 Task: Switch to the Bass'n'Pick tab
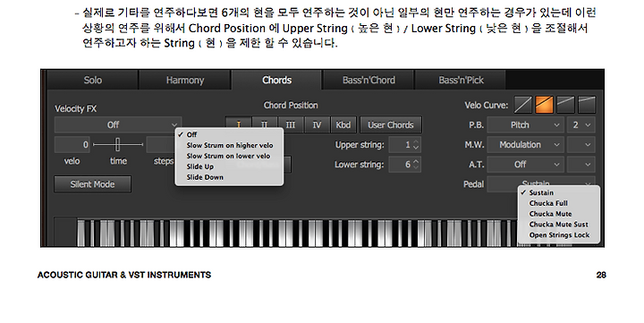click(x=461, y=81)
